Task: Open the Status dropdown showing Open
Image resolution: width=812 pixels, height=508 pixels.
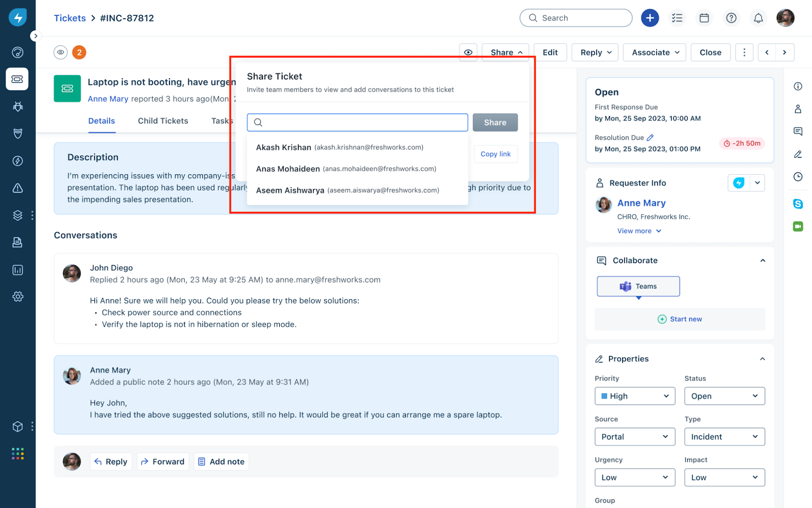Action: click(x=725, y=396)
